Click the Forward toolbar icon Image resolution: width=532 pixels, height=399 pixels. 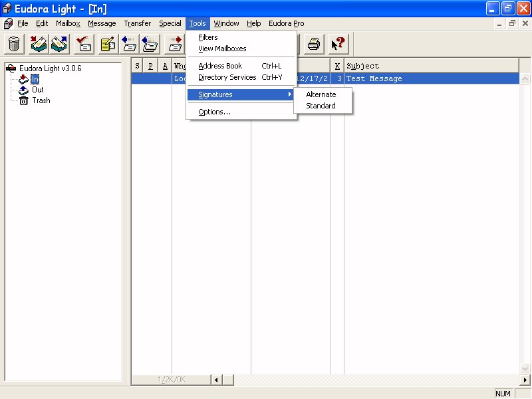(174, 44)
